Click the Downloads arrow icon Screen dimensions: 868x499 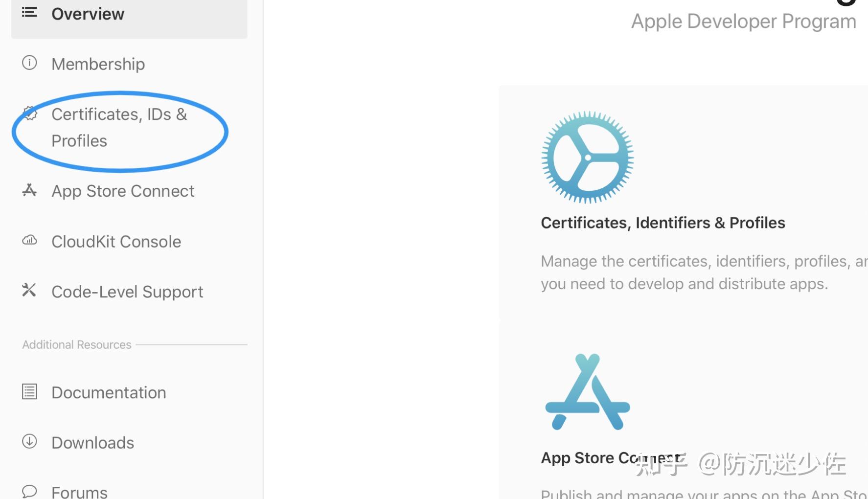29,441
